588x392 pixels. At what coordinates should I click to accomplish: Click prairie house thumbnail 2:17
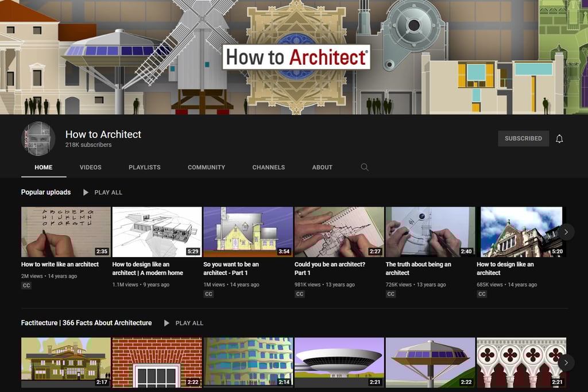pos(66,362)
